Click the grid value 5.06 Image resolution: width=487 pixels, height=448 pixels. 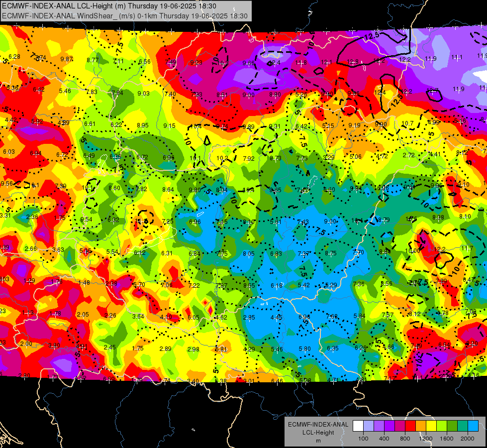click(355, 157)
